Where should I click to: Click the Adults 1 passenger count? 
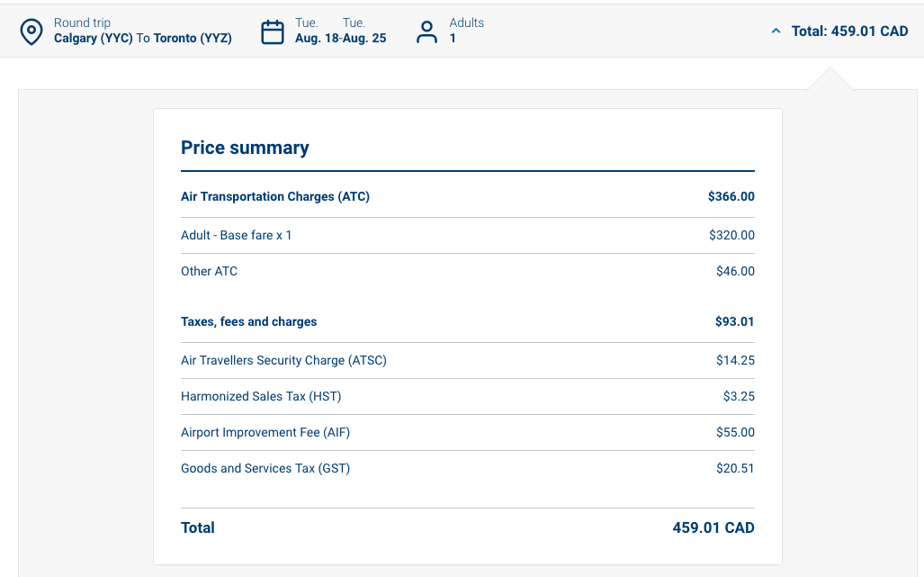(466, 31)
